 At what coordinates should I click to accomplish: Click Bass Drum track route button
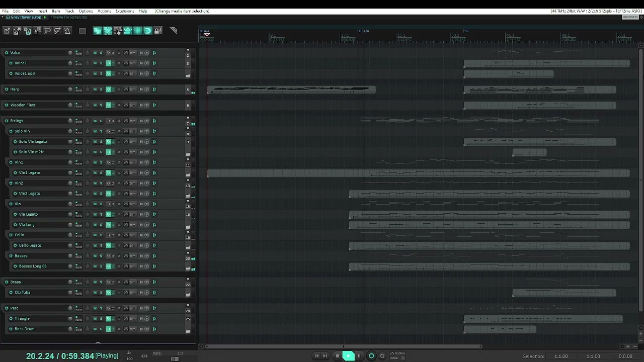[78, 329]
